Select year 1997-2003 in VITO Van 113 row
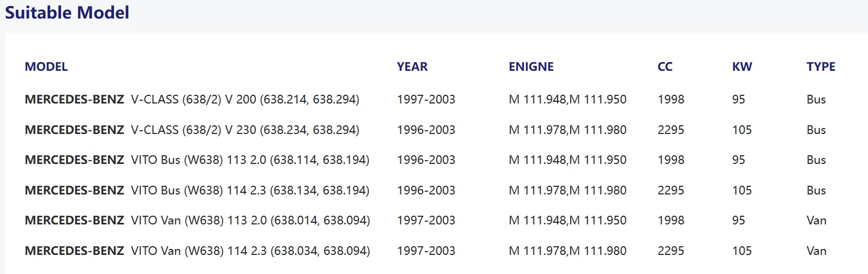The height and width of the screenshot is (274, 868). tap(426, 221)
